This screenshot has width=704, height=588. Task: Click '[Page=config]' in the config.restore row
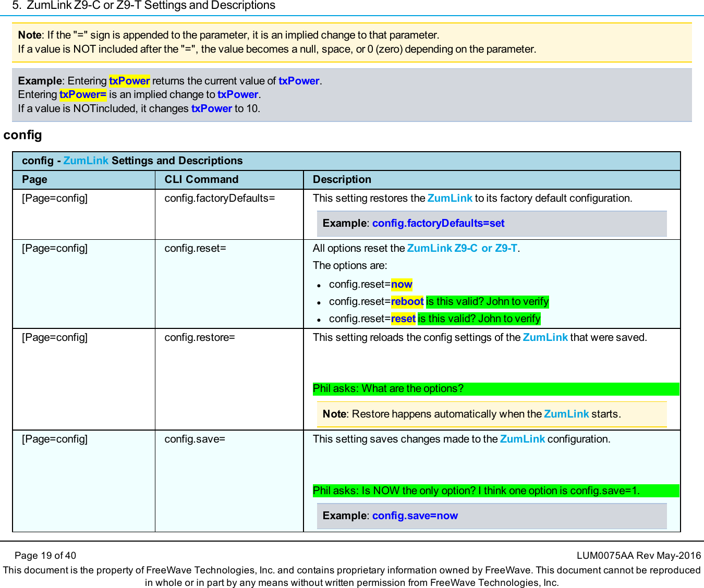coord(55,337)
